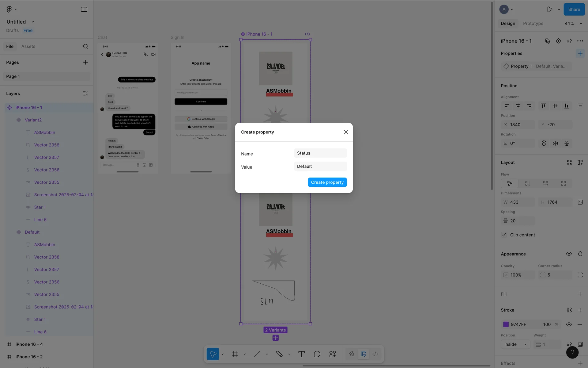Switch to the Prototype tab

tap(533, 24)
